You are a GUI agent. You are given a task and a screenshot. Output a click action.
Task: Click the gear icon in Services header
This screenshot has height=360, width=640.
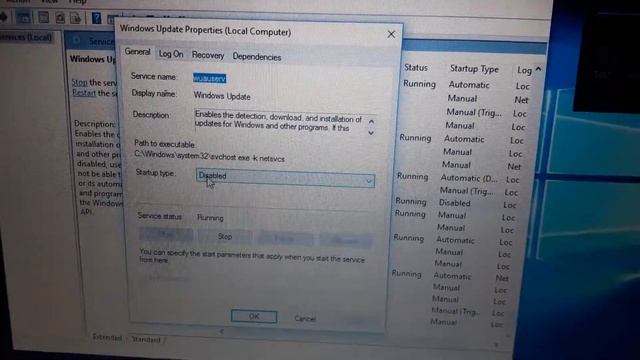click(76, 41)
